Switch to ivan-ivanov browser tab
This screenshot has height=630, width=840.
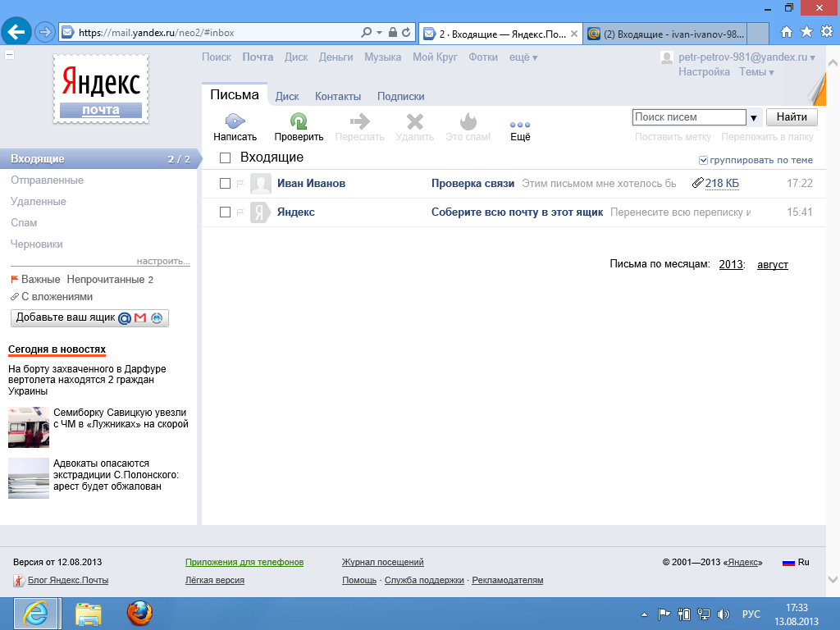pos(665,34)
